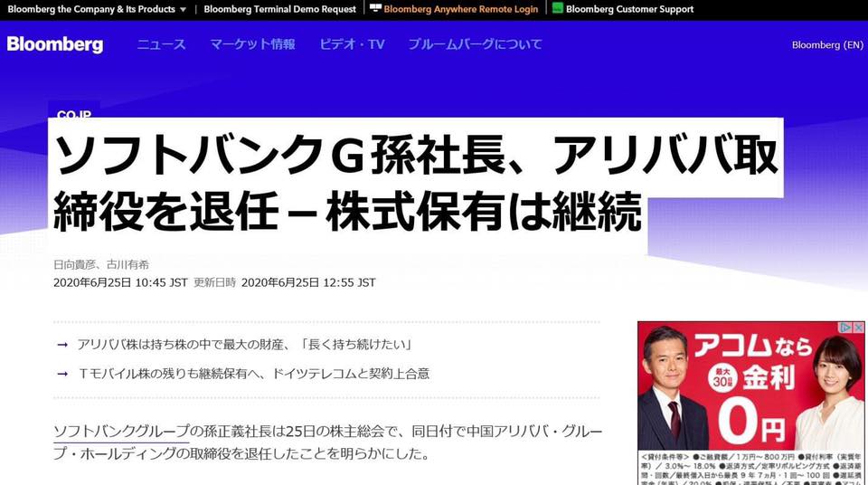The height and width of the screenshot is (485, 868).
Task: Open the マーケット情報 menu
Action: 252,44
